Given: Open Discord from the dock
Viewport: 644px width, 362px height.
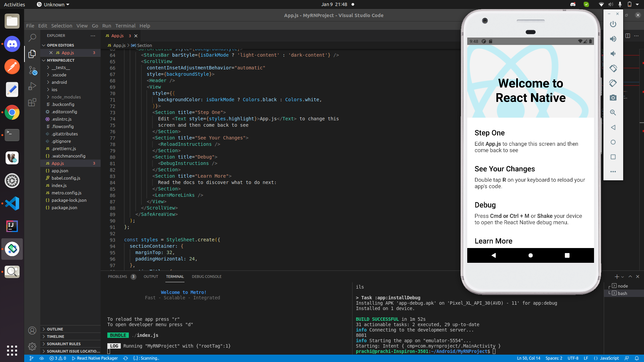Looking at the screenshot, I should (12, 44).
